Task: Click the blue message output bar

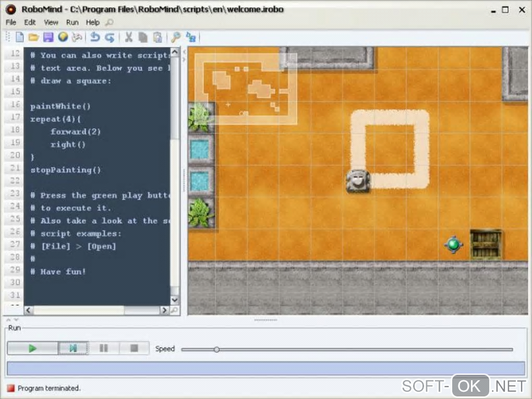Action: [266, 368]
